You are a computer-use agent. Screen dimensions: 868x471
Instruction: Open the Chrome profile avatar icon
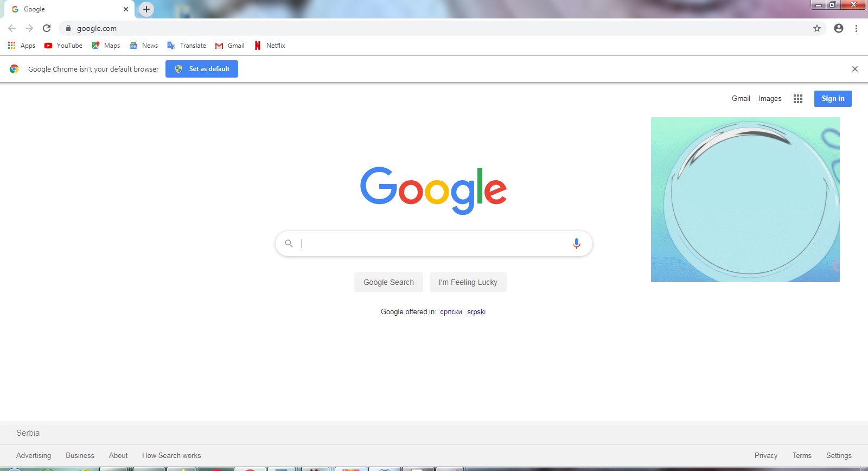(839, 28)
